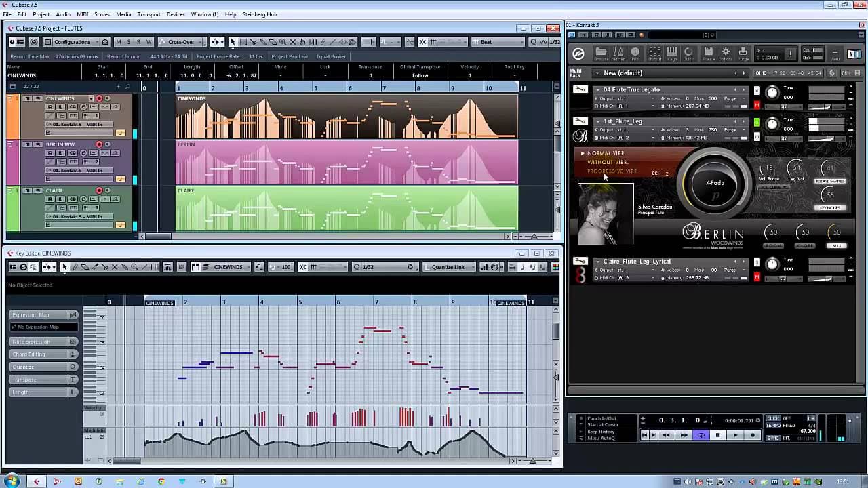Open the Kontakt Output mixer

tap(655, 53)
